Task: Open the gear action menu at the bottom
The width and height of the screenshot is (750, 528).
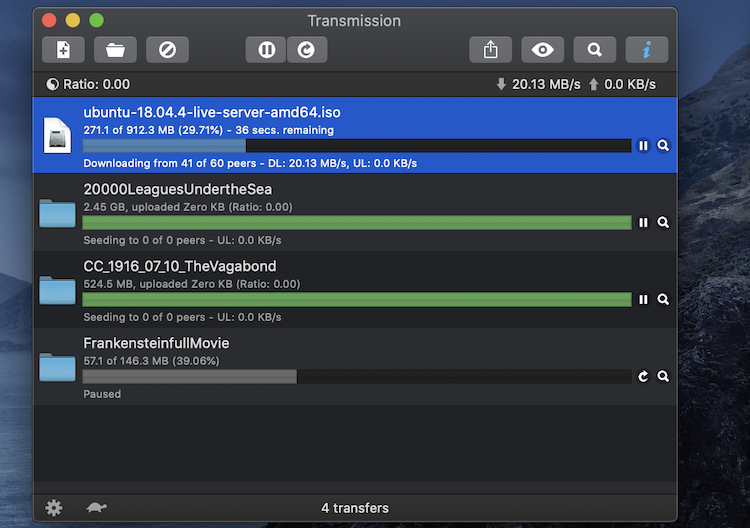Action: [x=54, y=508]
